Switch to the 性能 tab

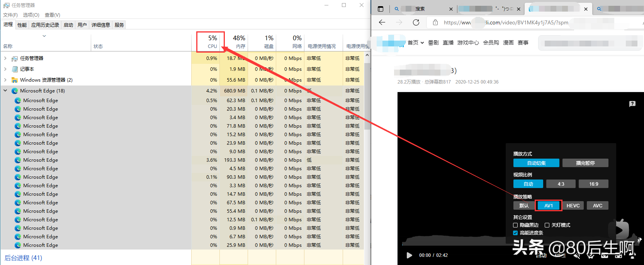22,25
